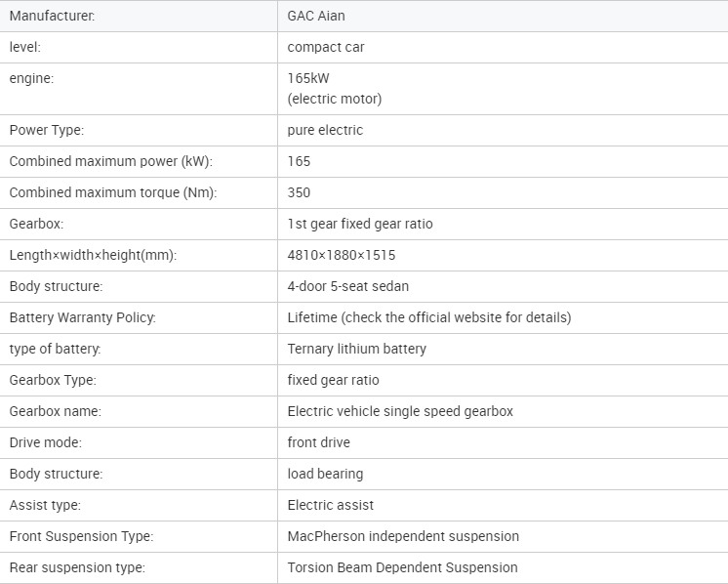Select the 'front drive' value
The image size is (728, 584).
point(319,442)
